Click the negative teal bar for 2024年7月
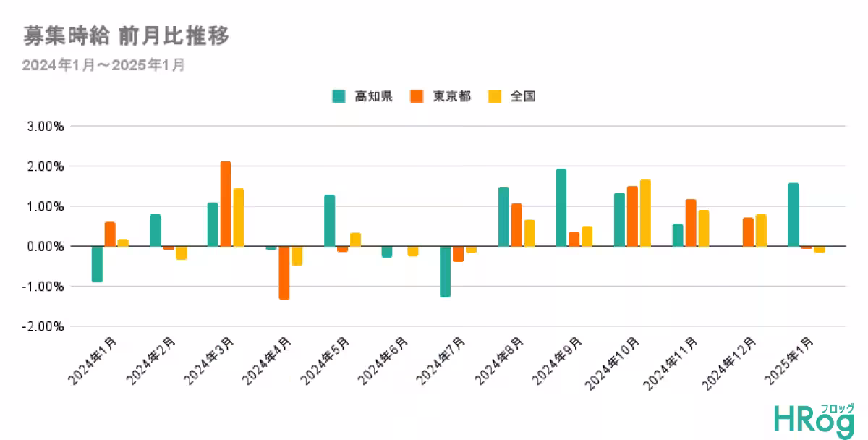The image size is (868, 440). (x=445, y=272)
